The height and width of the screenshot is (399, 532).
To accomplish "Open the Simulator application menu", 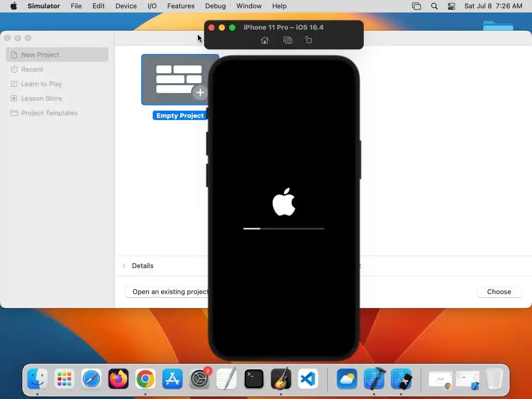I will pos(44,6).
